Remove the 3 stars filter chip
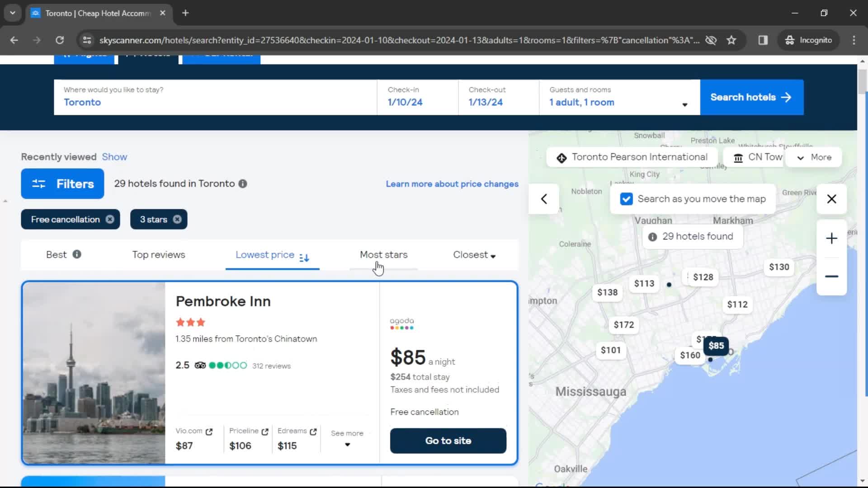Image resolution: width=868 pixels, height=488 pixels. (177, 219)
